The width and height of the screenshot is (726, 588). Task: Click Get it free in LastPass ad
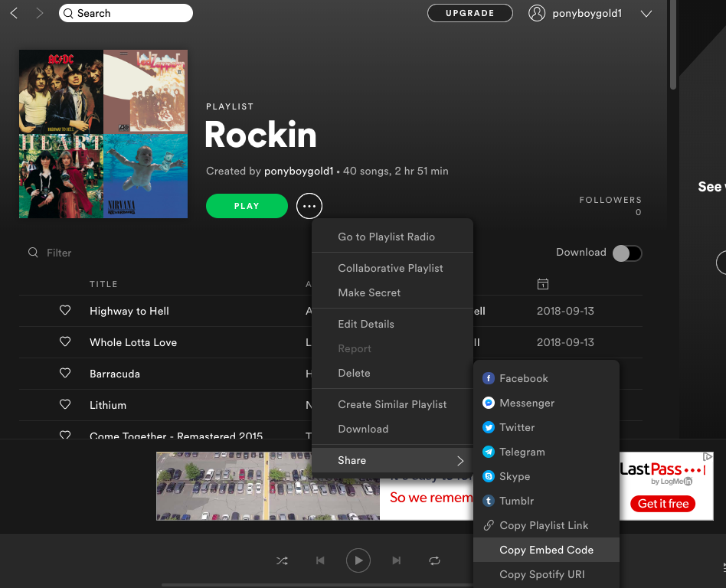tap(663, 503)
